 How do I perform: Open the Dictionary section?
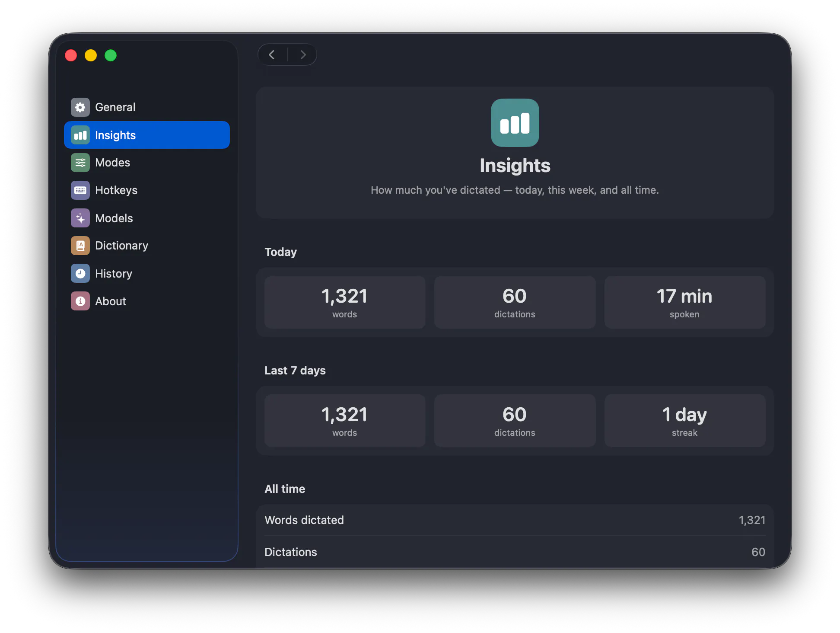(x=146, y=246)
